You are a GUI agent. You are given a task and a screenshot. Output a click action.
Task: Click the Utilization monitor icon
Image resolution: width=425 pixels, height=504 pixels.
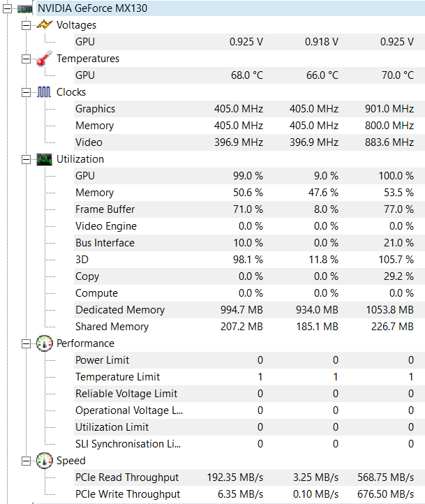coord(44,159)
